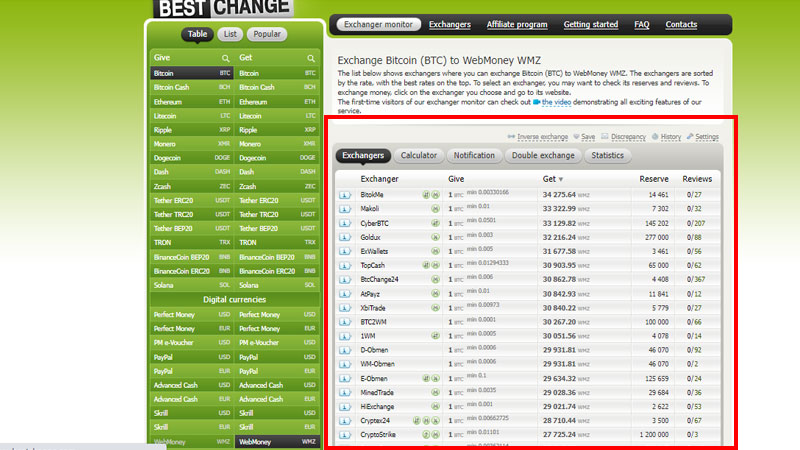
Task: Click the video camera icon link
Action: pos(536,102)
